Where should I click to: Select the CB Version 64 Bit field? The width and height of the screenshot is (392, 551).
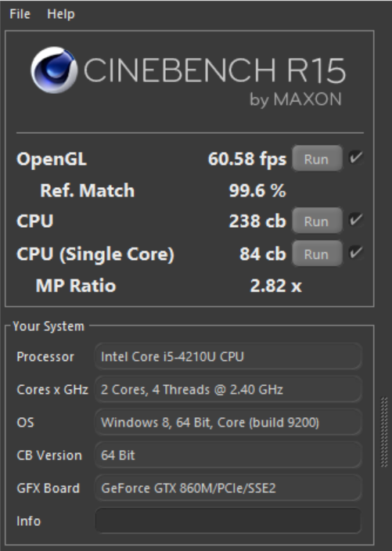(x=228, y=455)
